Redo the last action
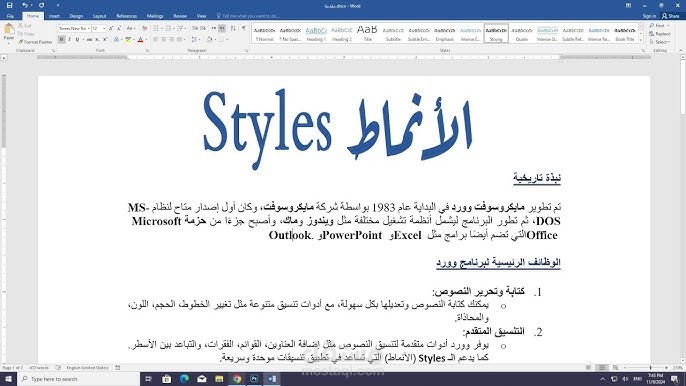This screenshot has height=386, width=686. tap(42, 6)
